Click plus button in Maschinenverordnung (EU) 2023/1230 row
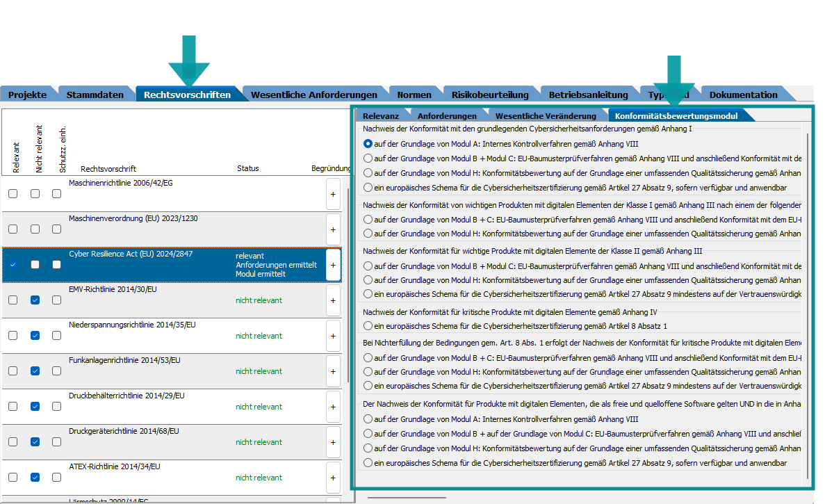The width and height of the screenshot is (825, 504). click(333, 229)
